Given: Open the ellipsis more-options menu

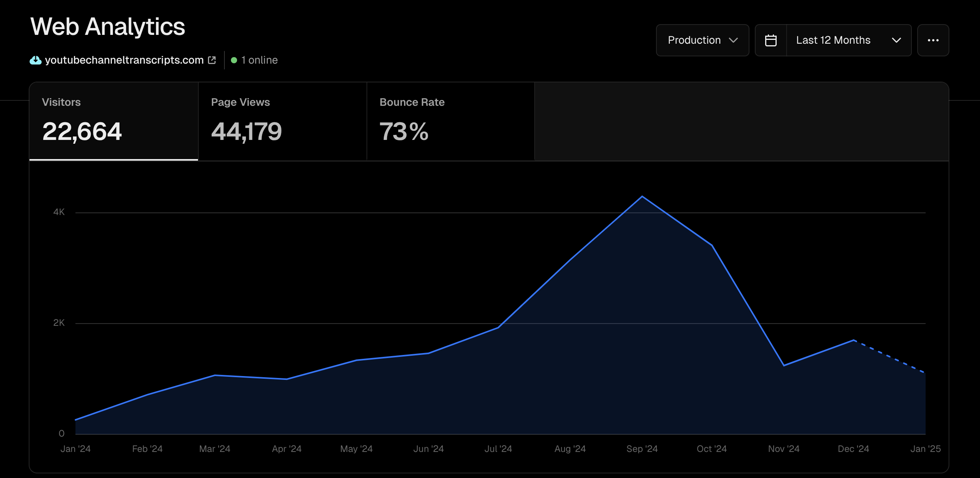Looking at the screenshot, I should 933,40.
